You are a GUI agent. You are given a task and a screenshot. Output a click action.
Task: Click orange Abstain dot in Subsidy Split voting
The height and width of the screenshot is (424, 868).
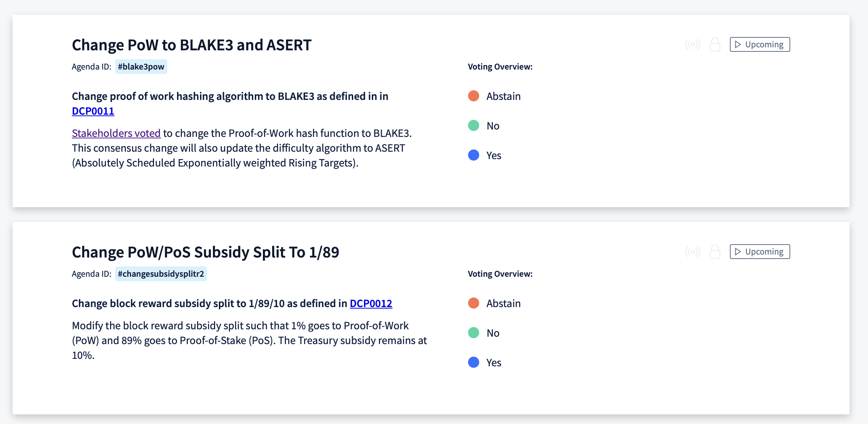tap(474, 303)
